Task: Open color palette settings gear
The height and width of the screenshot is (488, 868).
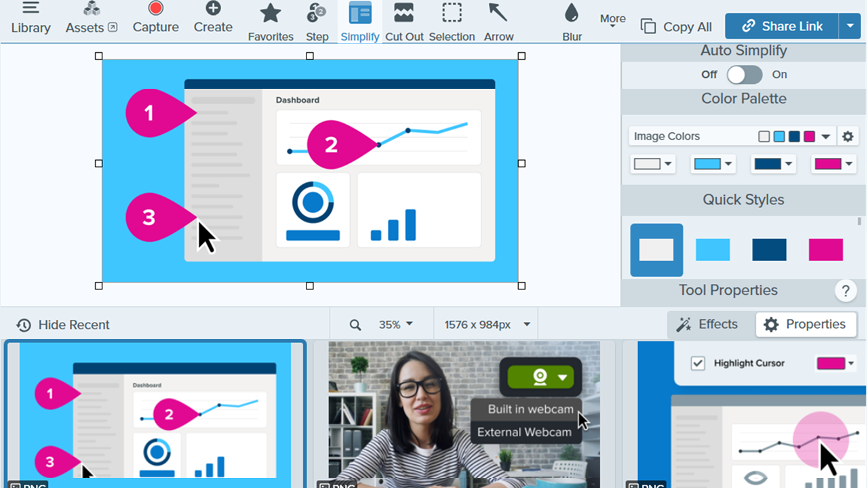Action: tap(847, 136)
